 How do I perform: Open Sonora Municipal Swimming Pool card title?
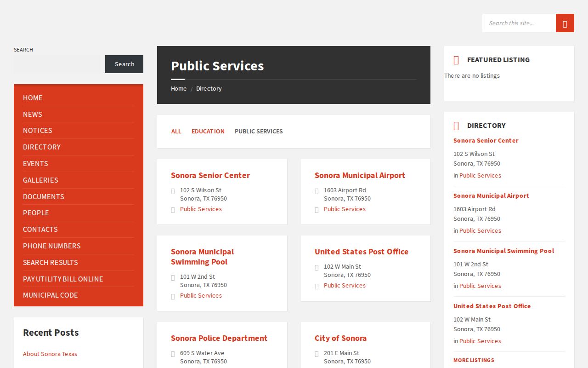pos(203,257)
